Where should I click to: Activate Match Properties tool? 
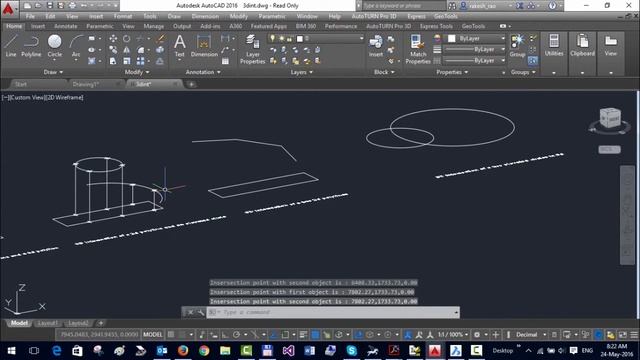418,49
